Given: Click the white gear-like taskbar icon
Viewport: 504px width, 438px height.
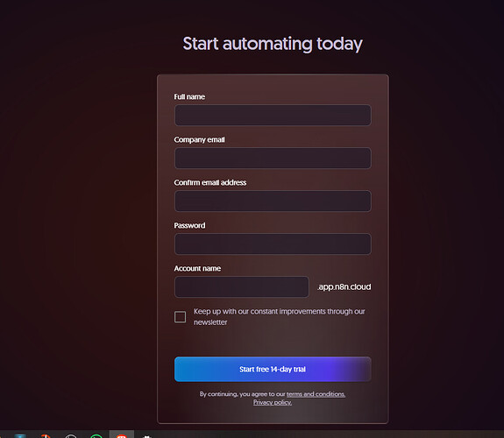Looking at the screenshot, I should [x=147, y=436].
